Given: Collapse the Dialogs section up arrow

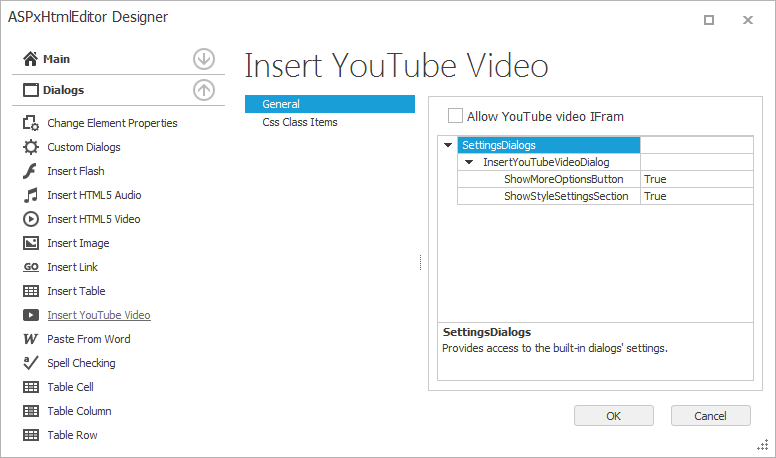Looking at the screenshot, I should tap(204, 90).
